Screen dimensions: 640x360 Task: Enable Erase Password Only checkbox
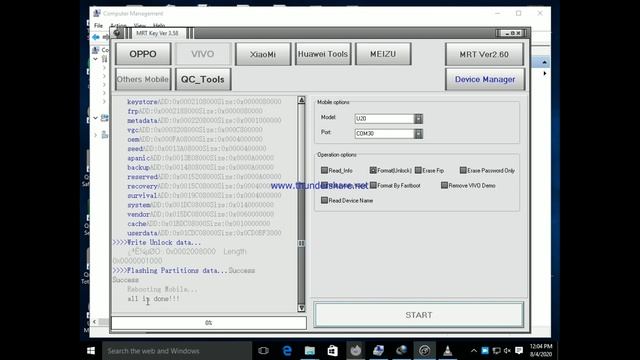tap(463, 170)
